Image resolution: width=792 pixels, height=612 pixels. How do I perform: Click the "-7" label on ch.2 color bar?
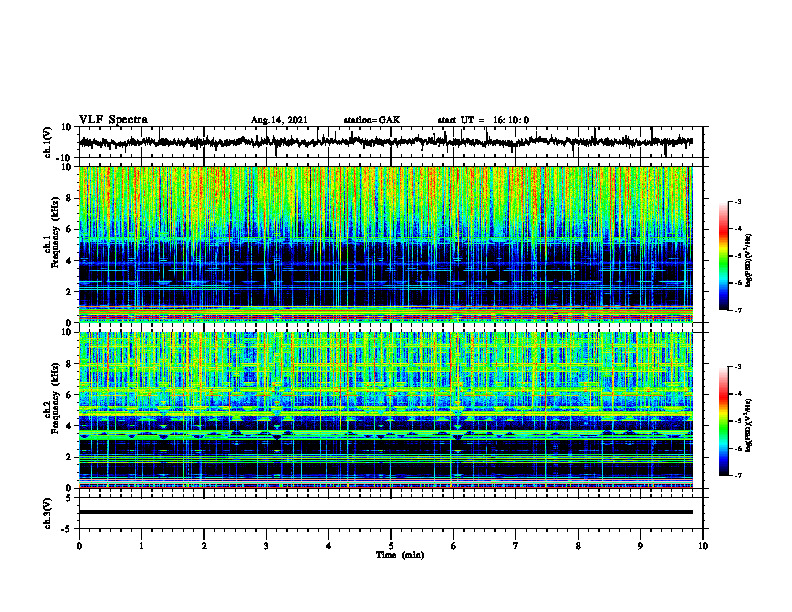(738, 476)
